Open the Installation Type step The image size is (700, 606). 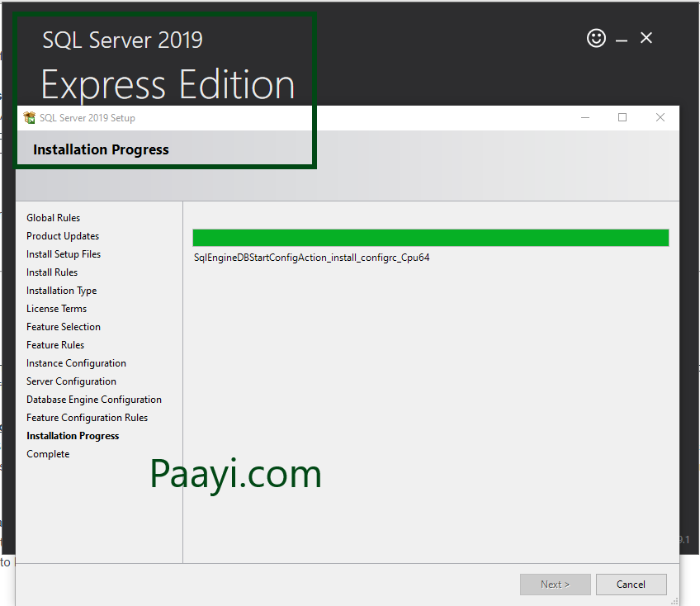(x=61, y=290)
